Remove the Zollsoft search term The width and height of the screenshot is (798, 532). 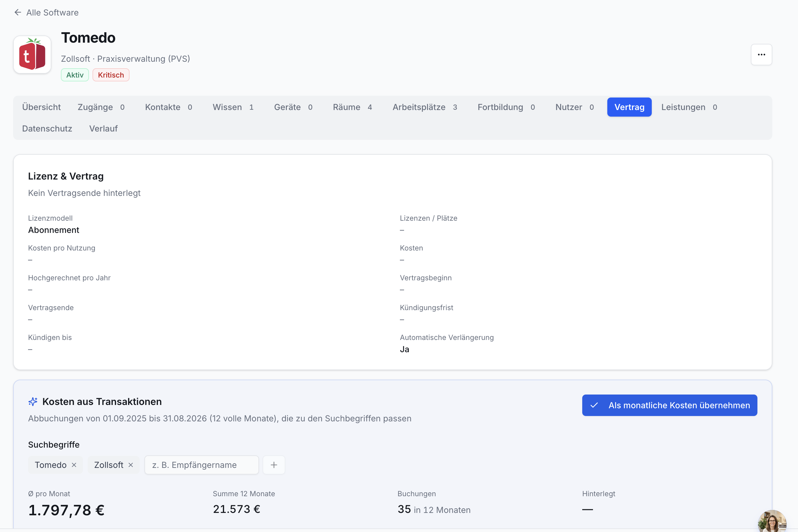coord(131,465)
